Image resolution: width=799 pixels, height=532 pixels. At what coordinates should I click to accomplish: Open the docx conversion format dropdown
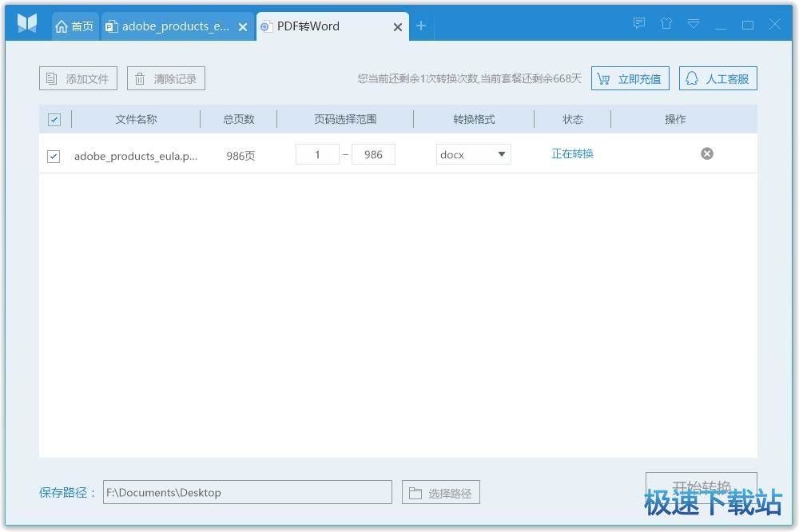pyautogui.click(x=473, y=153)
